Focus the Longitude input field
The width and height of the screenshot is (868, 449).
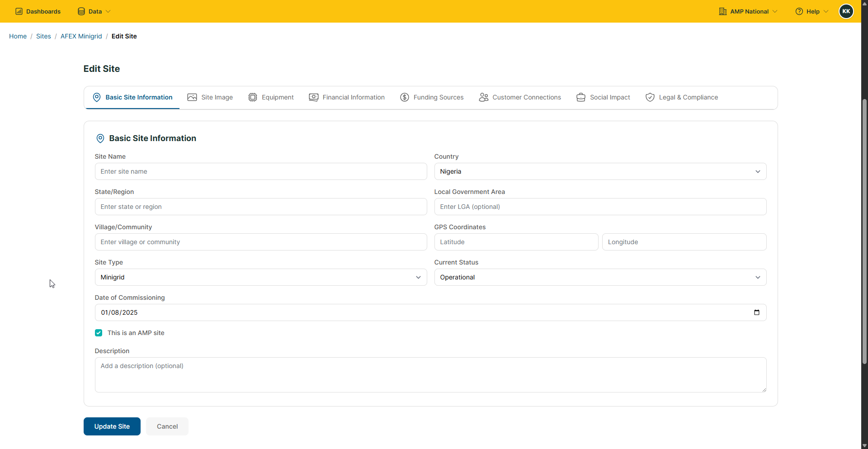tap(684, 242)
